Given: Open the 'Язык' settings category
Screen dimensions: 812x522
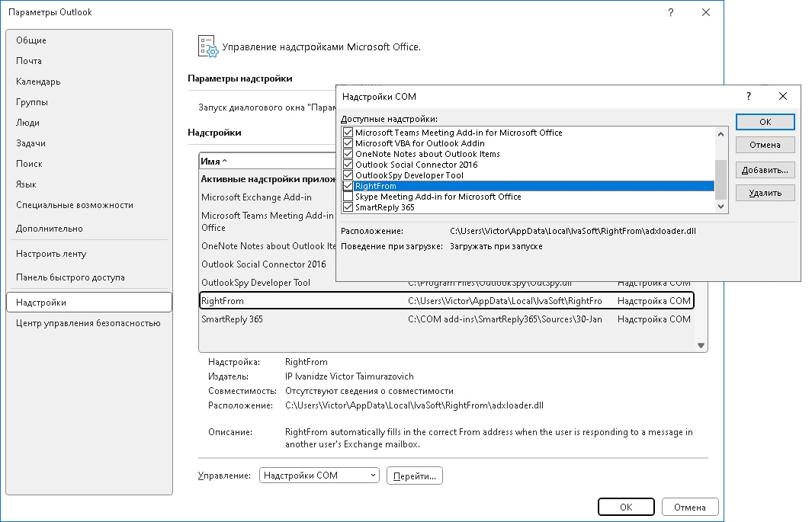Looking at the screenshot, I should [x=27, y=184].
